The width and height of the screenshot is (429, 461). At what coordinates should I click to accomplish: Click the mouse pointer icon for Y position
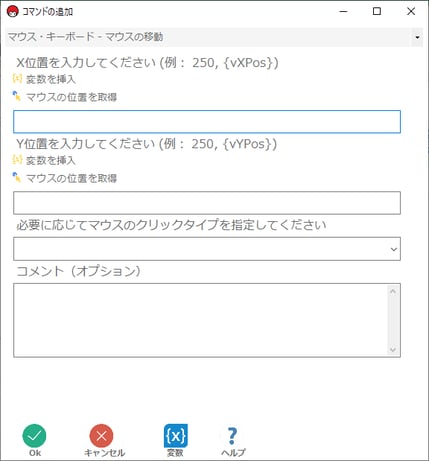click(x=17, y=177)
